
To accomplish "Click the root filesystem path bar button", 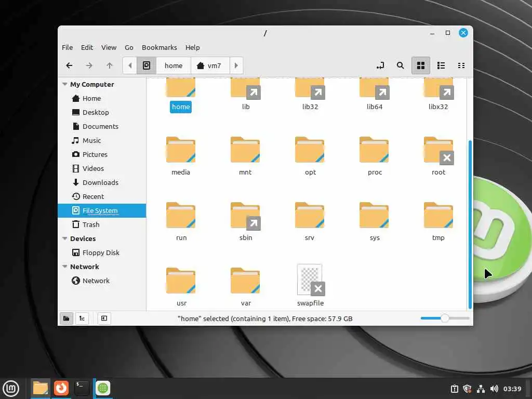I will point(146,65).
